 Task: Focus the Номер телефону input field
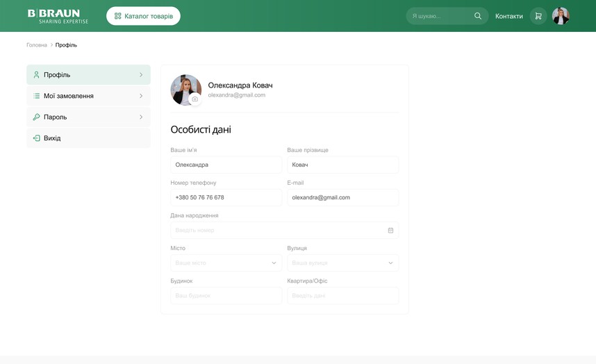click(226, 197)
